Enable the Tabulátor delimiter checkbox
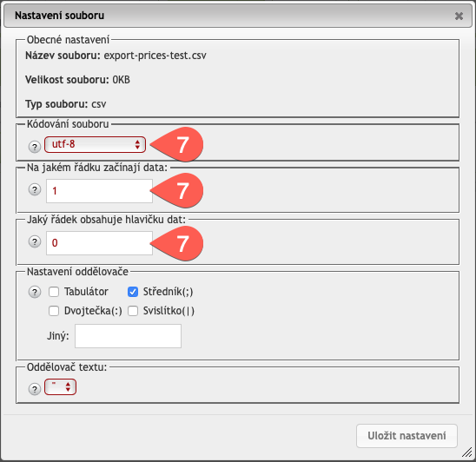This screenshot has height=462, width=476. tap(54, 292)
